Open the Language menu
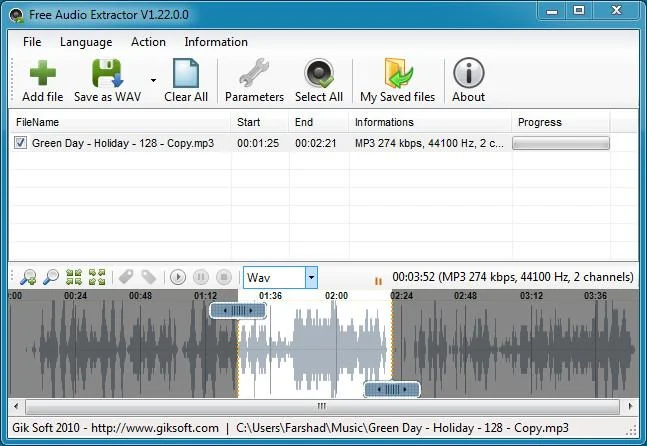 pos(86,42)
